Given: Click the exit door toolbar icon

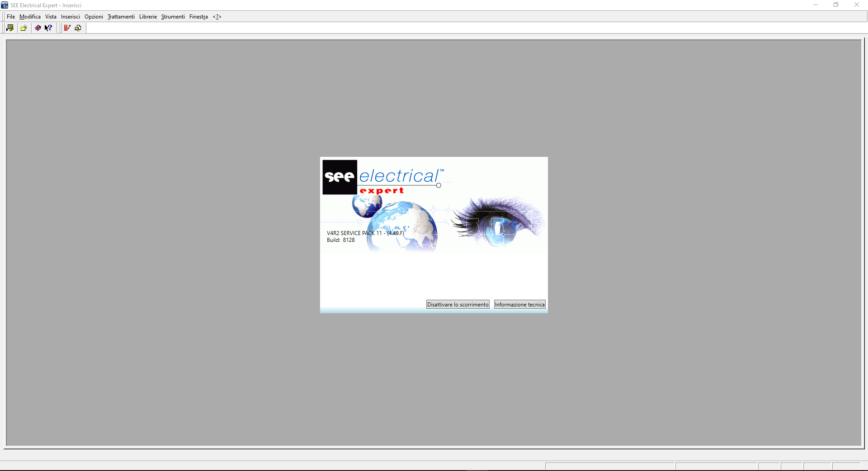Looking at the screenshot, I should (10, 28).
